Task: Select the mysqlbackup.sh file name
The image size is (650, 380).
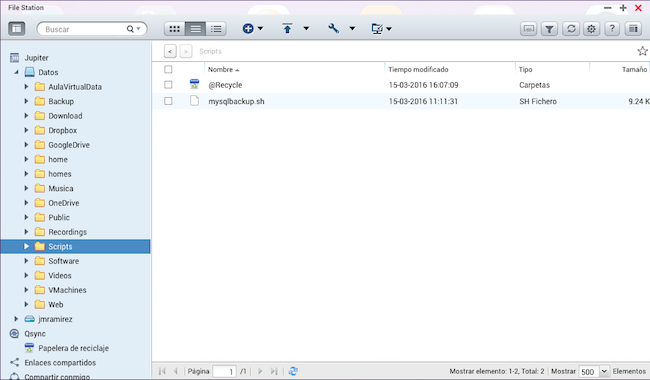Action: 236,102
